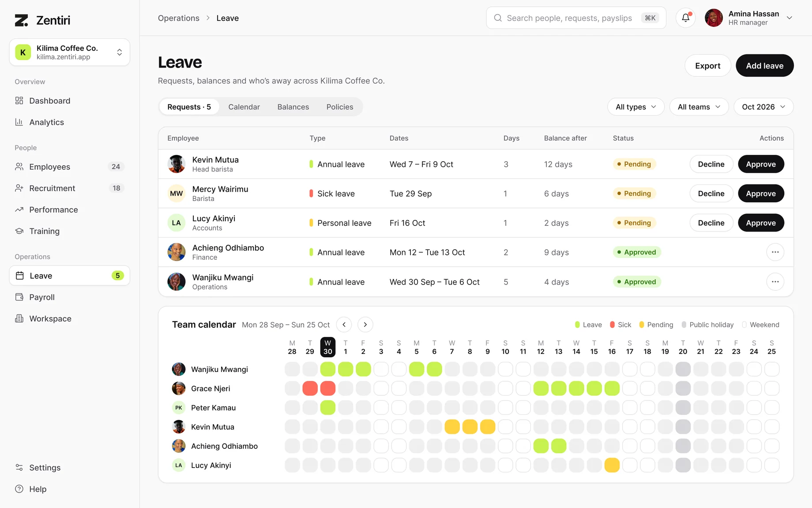Open notifications bell icon
This screenshot has height=508, width=812.
click(x=686, y=18)
